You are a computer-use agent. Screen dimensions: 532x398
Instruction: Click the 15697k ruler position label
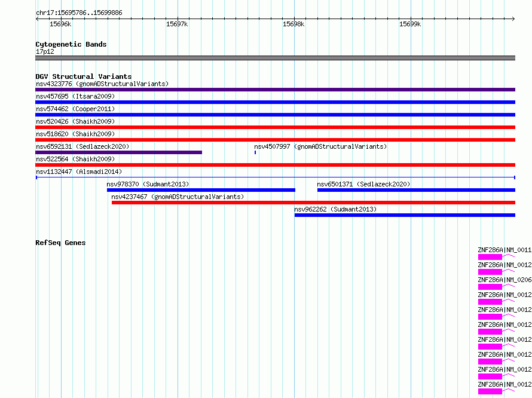point(177,24)
